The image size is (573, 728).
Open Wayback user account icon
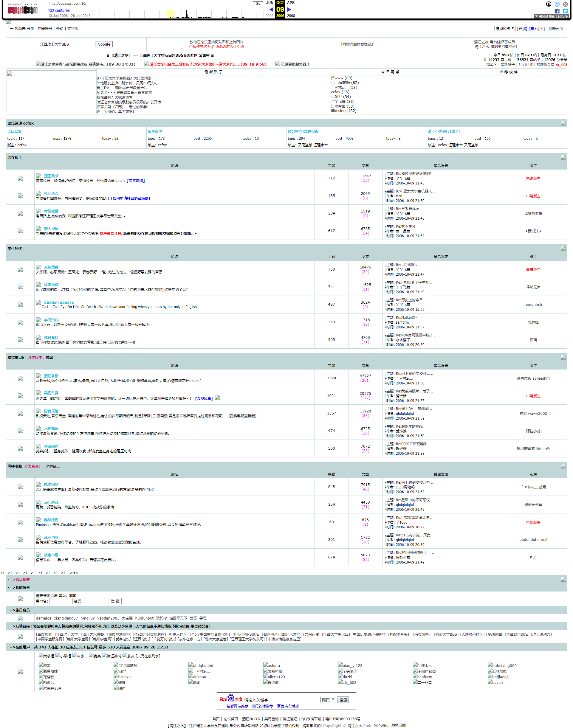[x=549, y=4]
